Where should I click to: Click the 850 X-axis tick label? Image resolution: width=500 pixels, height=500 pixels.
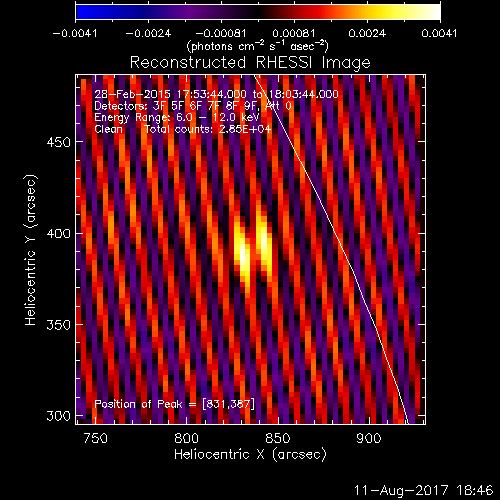278,438
